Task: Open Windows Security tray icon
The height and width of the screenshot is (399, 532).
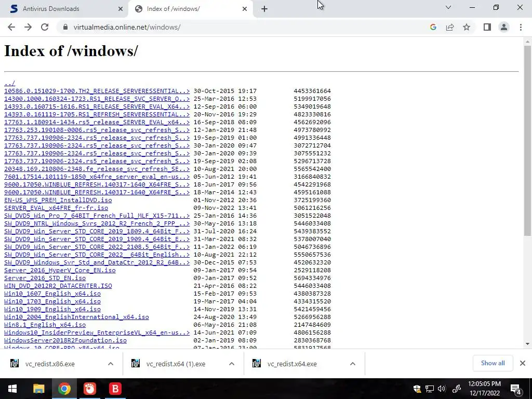Action: point(417,389)
